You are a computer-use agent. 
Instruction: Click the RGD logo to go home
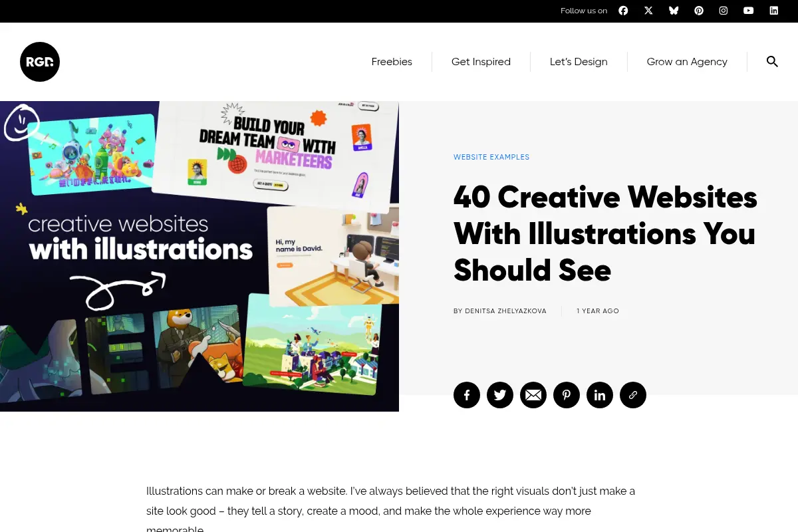coord(40,62)
